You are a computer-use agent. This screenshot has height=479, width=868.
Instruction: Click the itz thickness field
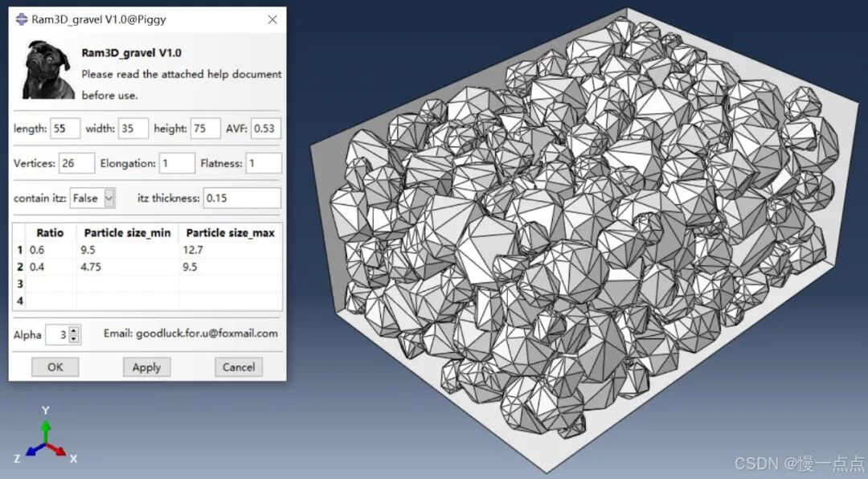[242, 199]
